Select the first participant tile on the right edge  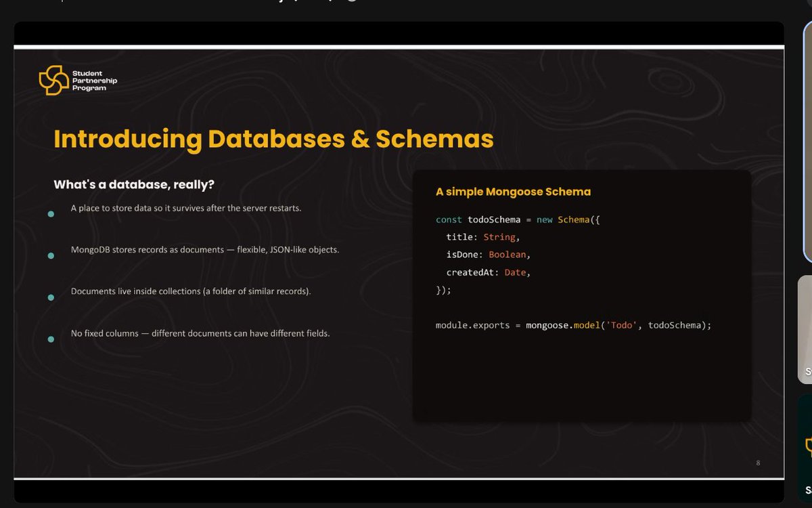807,141
